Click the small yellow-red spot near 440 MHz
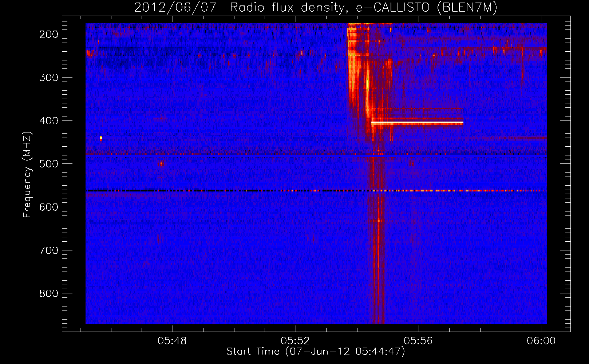 101,138
